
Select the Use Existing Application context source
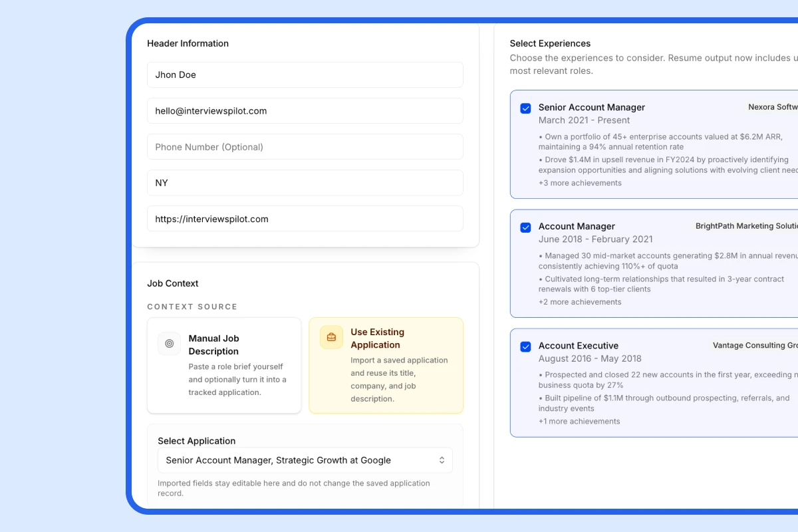click(386, 365)
